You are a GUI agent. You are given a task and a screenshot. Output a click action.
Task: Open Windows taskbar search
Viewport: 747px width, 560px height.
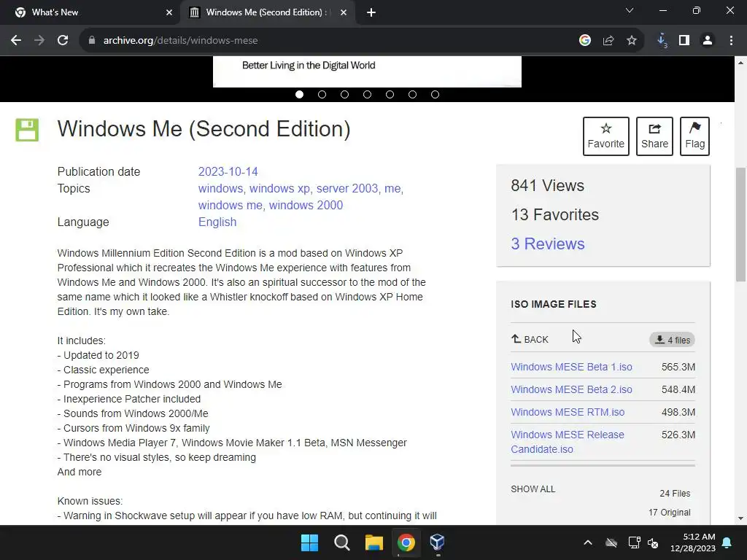click(x=341, y=542)
